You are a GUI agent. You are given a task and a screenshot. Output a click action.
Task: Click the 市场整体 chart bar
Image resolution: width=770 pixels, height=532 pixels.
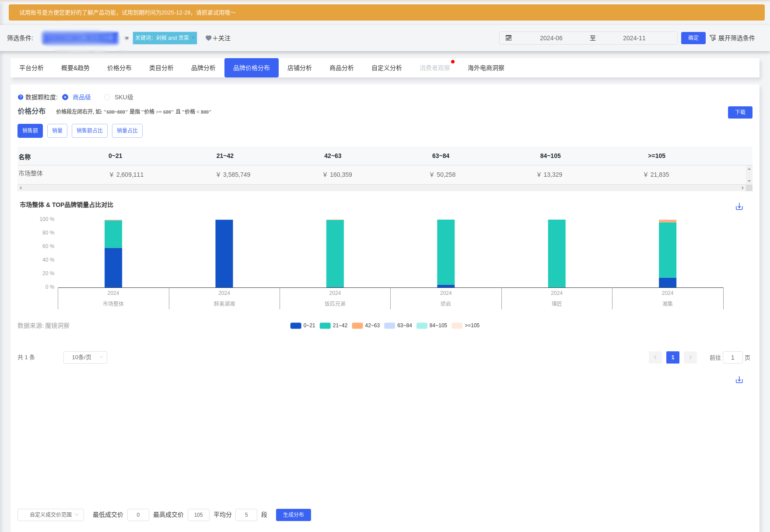pos(113,254)
